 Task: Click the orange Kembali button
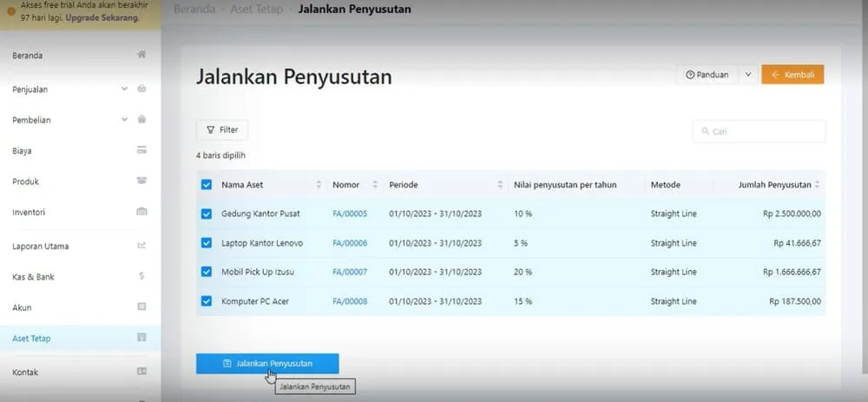(792, 75)
